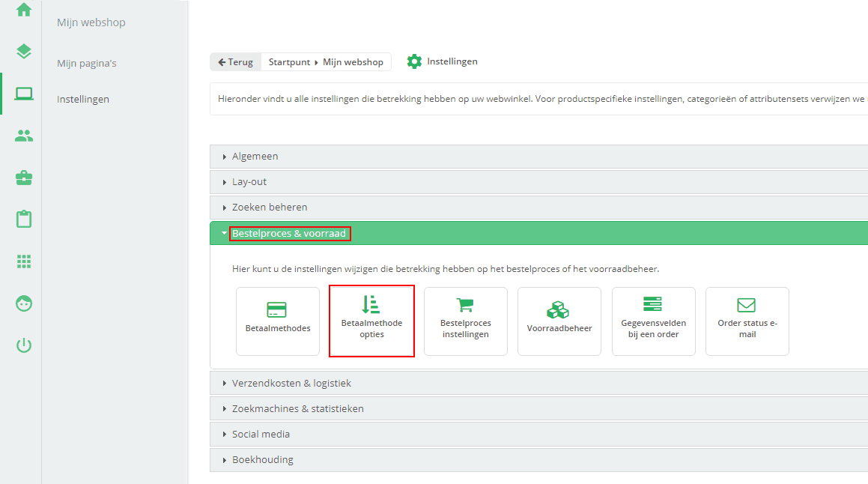Select Instellingen in side menu

tap(83, 99)
